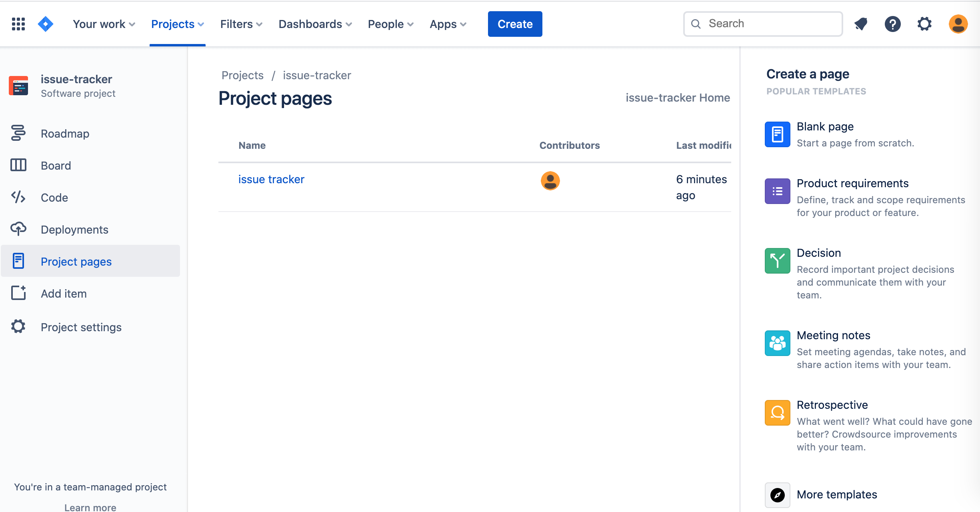This screenshot has width=980, height=512.
Task: Open Board from the sidebar
Action: click(x=56, y=166)
